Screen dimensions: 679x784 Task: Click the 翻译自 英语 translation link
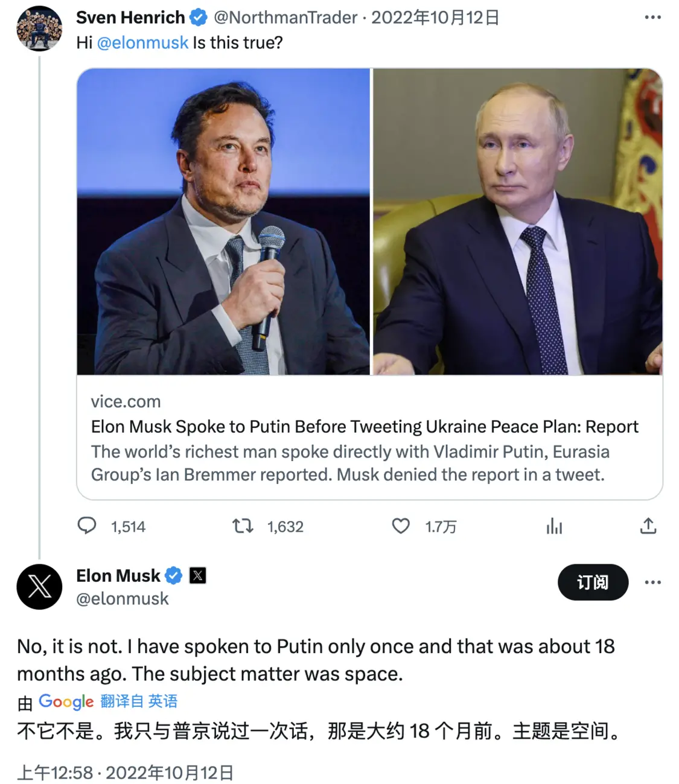[x=139, y=701]
